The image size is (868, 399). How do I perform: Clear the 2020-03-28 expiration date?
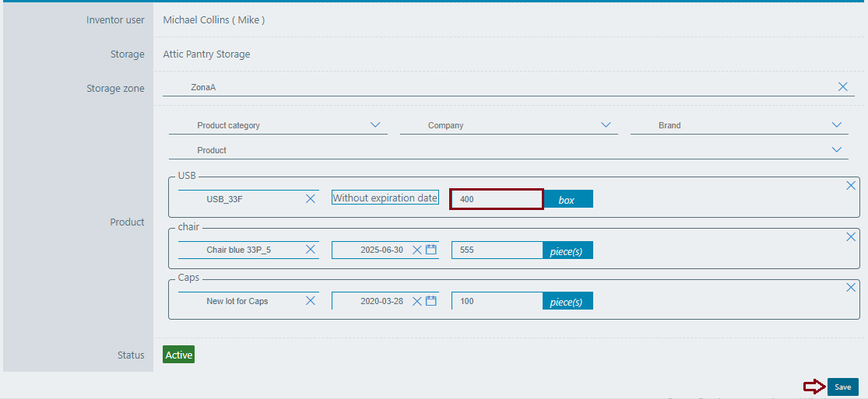point(416,301)
